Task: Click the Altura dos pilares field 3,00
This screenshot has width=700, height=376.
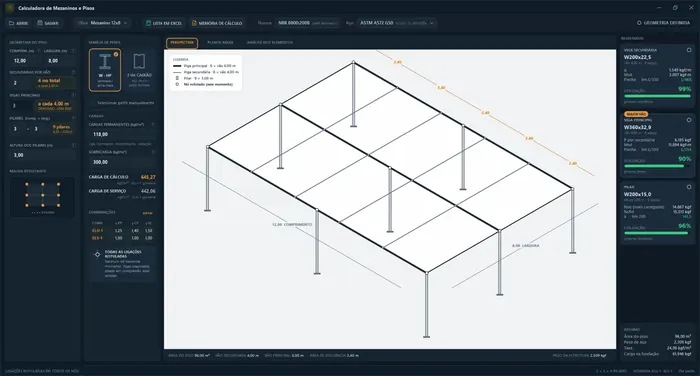Action: click(42, 155)
